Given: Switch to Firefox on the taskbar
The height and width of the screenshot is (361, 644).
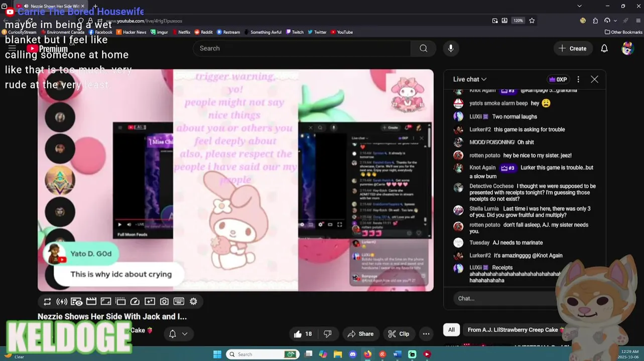Looking at the screenshot, I should point(367,354).
